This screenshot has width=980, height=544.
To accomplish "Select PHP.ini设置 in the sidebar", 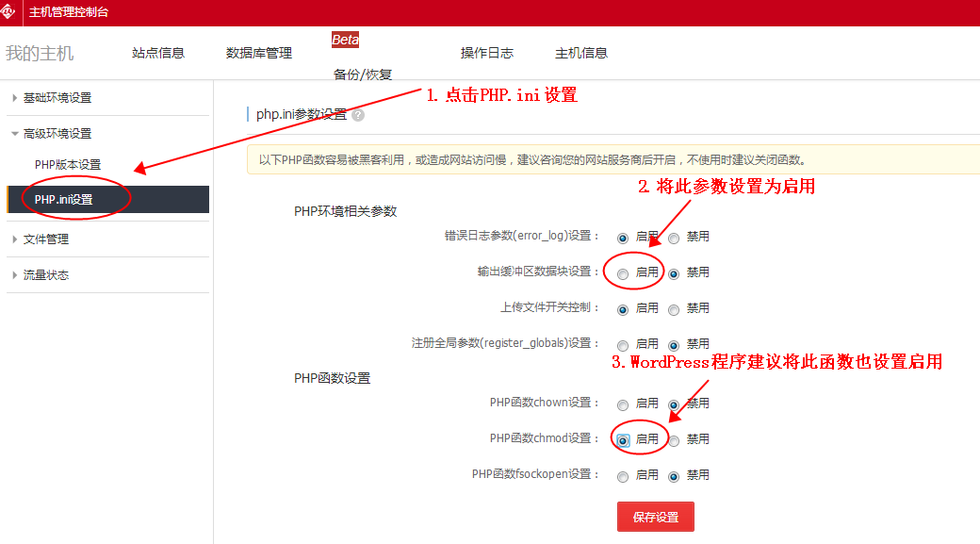I will pos(63,200).
